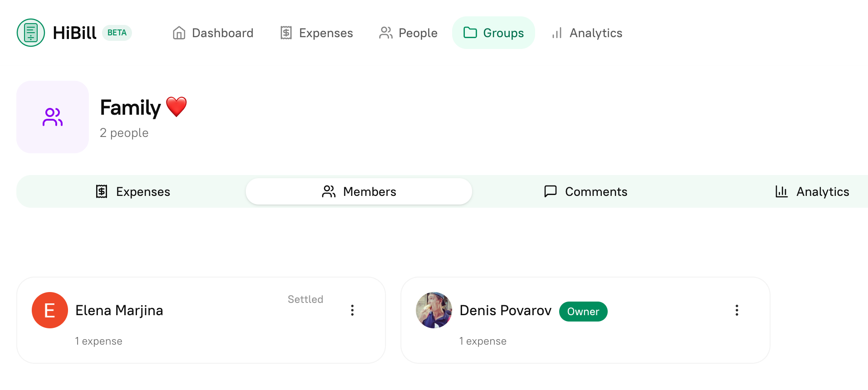Click Elena Marjina's orange avatar
The height and width of the screenshot is (390, 868).
tap(50, 310)
